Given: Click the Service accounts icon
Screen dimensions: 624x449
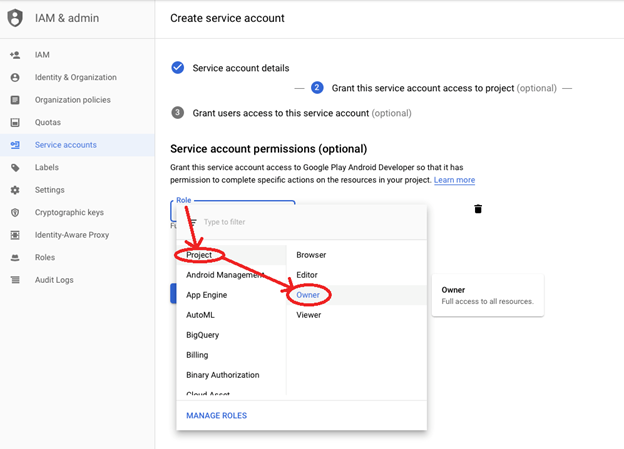Looking at the screenshot, I should click(15, 145).
